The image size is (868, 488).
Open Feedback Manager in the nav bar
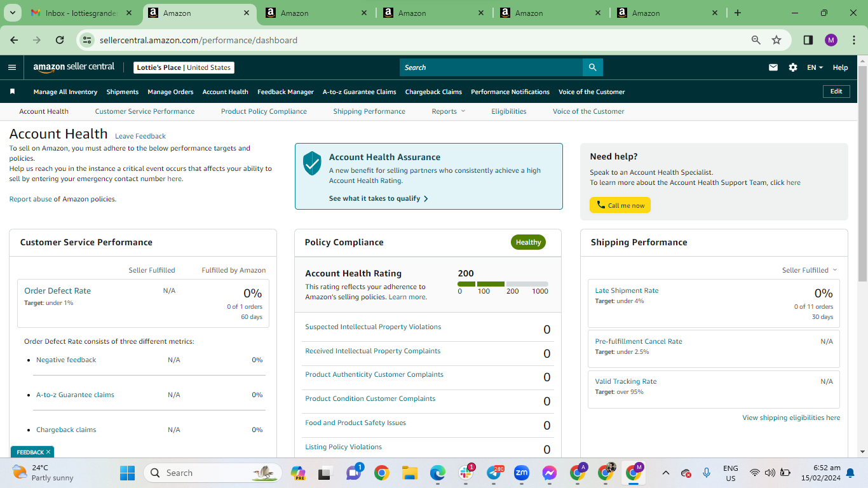[285, 91]
